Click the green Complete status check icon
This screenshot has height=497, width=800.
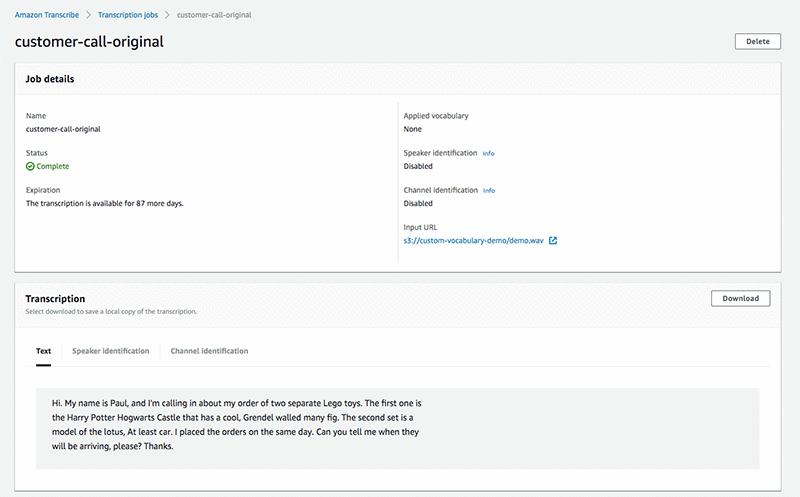click(30, 166)
